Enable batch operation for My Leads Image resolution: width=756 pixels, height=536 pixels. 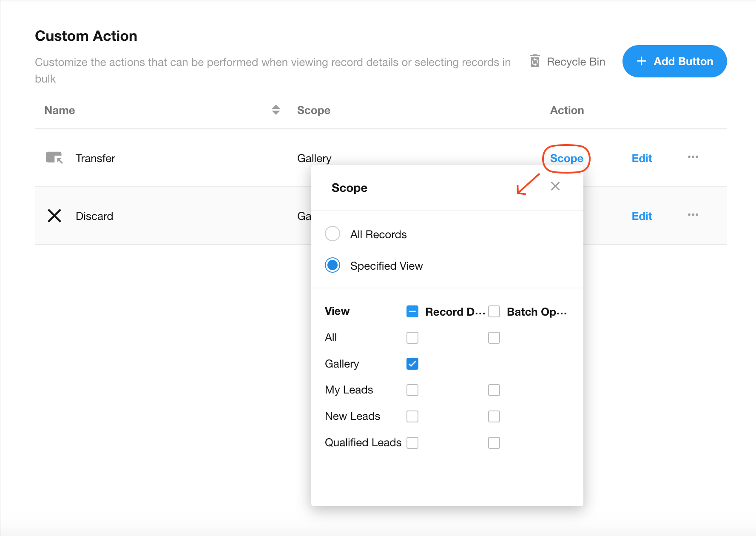pyautogui.click(x=494, y=390)
